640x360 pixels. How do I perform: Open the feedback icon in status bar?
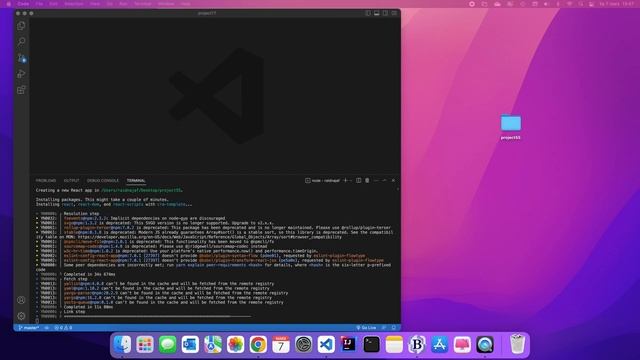[x=384, y=328]
